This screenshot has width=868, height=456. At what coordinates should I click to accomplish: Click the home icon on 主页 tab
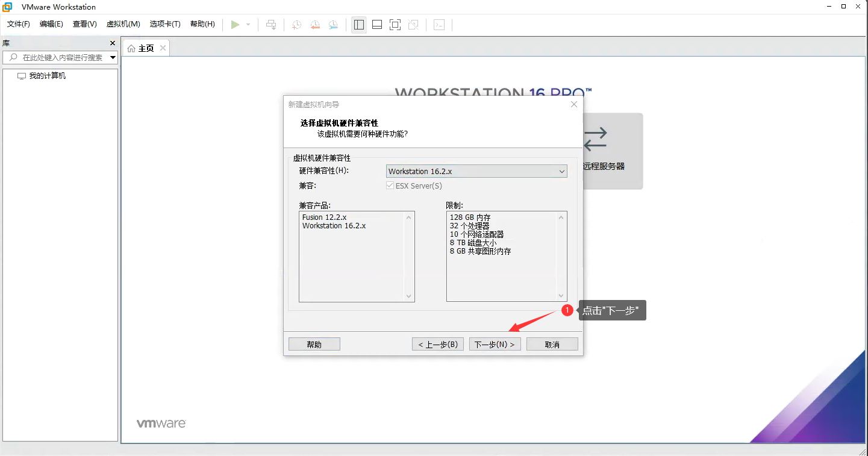[x=131, y=48]
